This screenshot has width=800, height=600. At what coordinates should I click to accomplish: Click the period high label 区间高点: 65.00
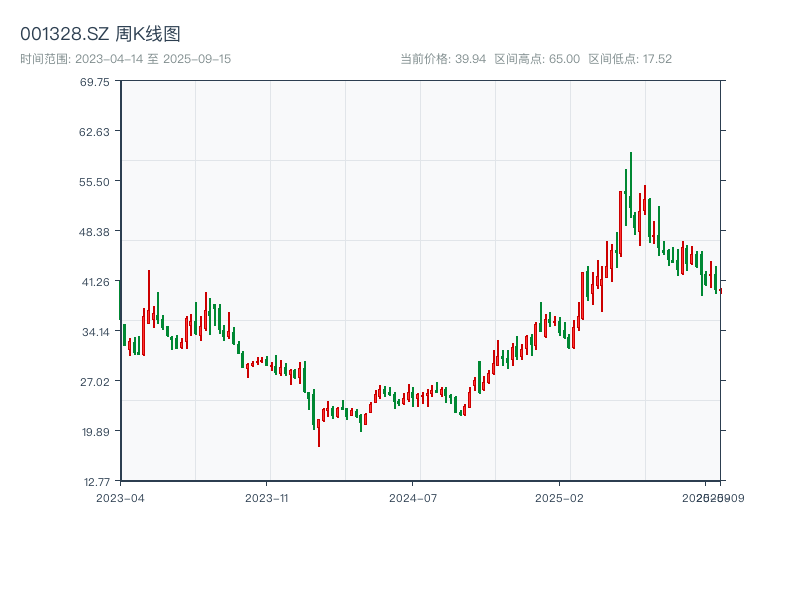537,59
